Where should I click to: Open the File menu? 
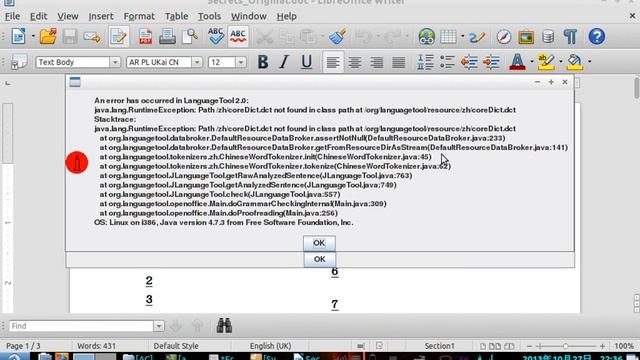pos(12,16)
